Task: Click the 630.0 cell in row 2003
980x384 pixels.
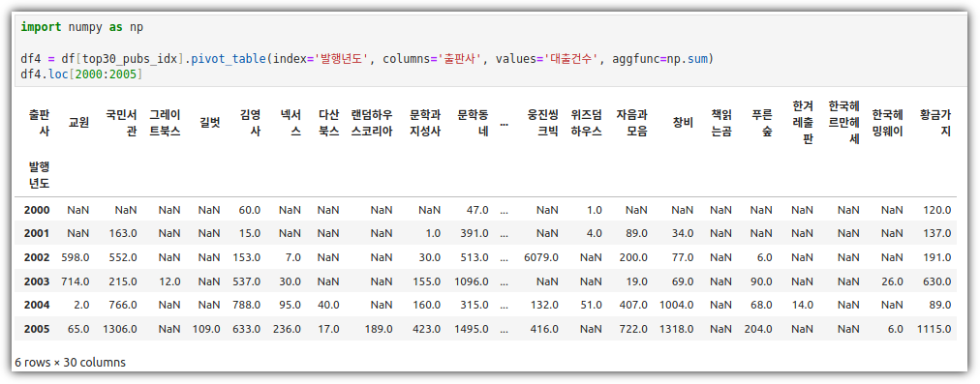Action: click(936, 281)
